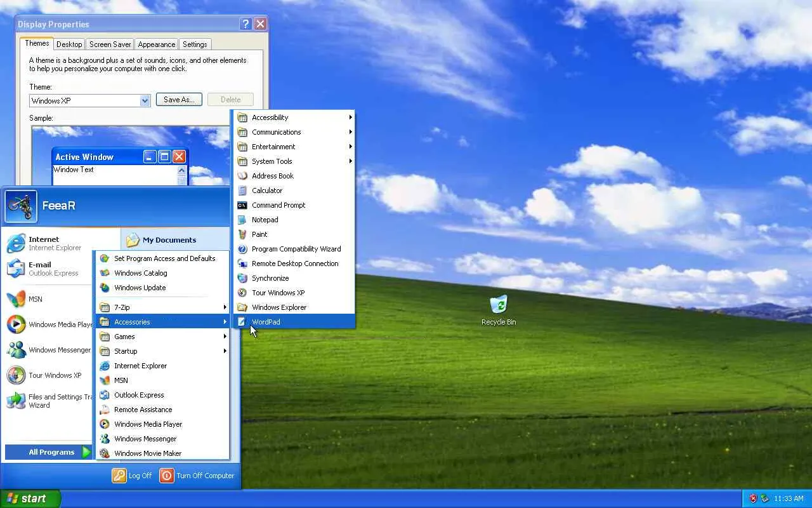Open Windows Catalog

[x=162, y=273]
